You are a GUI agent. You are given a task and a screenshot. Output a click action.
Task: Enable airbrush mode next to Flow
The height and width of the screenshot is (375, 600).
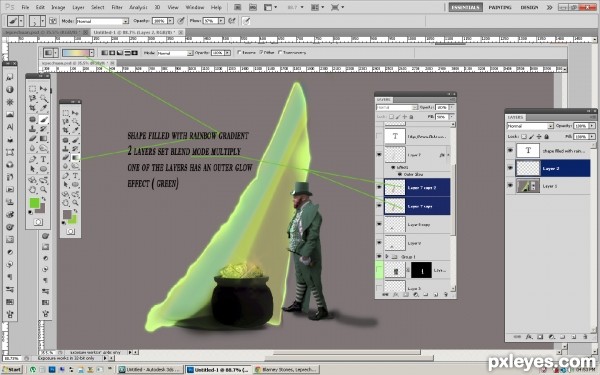coord(232,21)
